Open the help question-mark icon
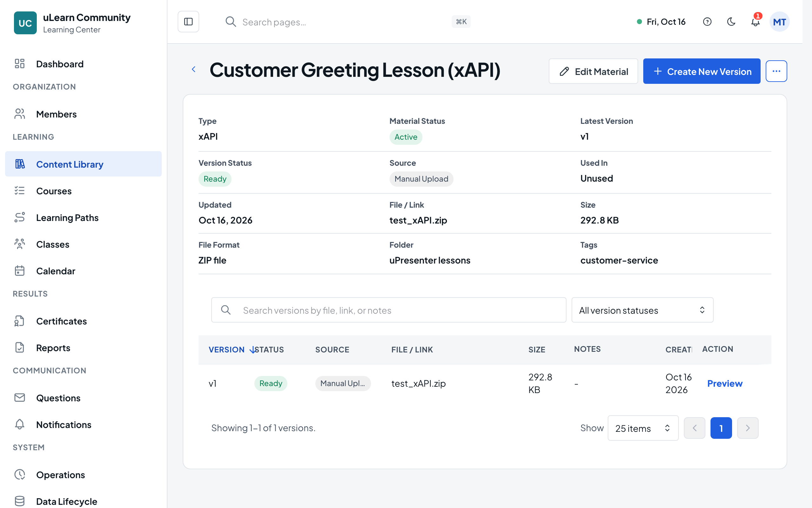Image resolution: width=812 pixels, height=508 pixels. tap(707, 22)
